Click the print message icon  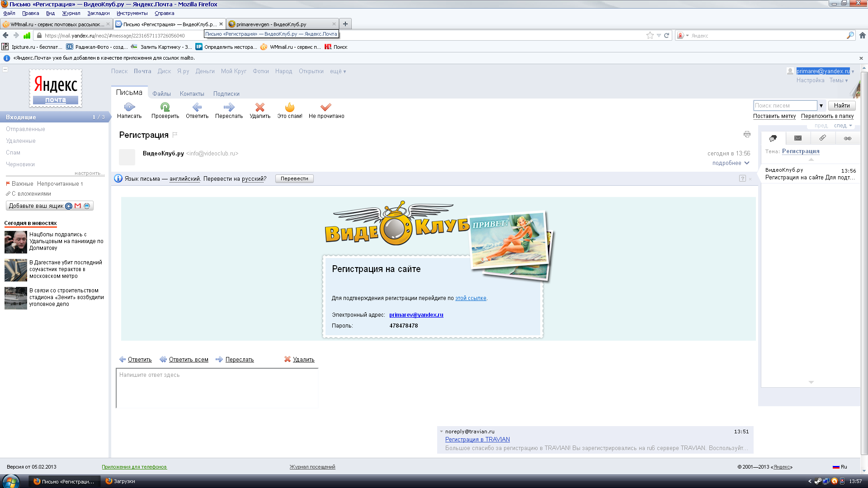point(747,134)
